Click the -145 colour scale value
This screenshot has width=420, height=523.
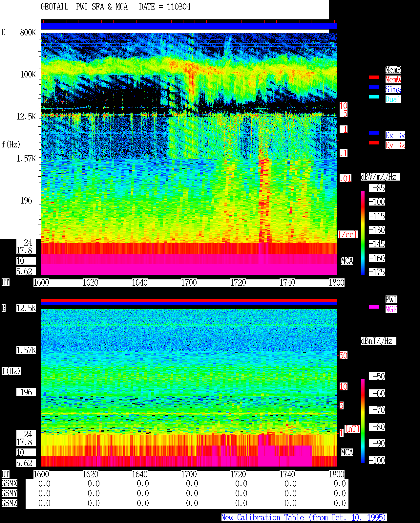[x=377, y=244]
